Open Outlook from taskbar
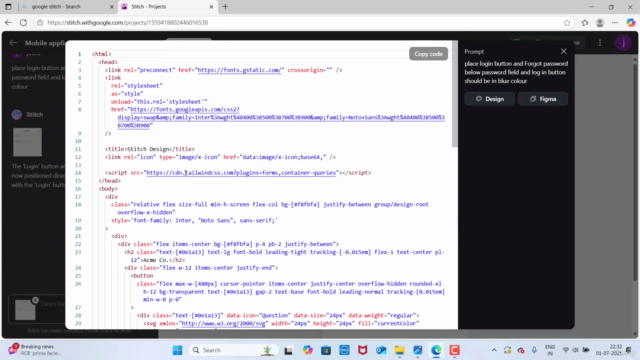The width and height of the screenshot is (640, 360). [381, 350]
